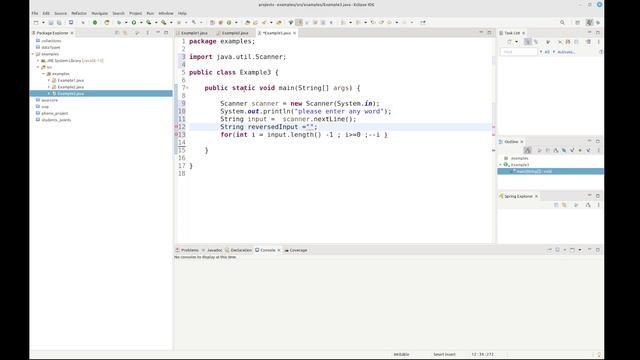The image size is (640, 360).
Task: Open the Run As dropdown arrow
Action: 141,22
